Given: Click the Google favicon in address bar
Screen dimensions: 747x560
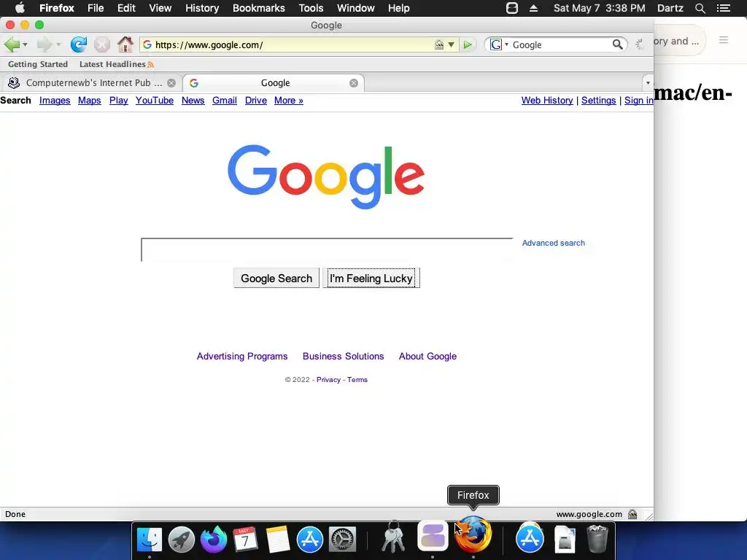Looking at the screenshot, I should pyautogui.click(x=147, y=44).
